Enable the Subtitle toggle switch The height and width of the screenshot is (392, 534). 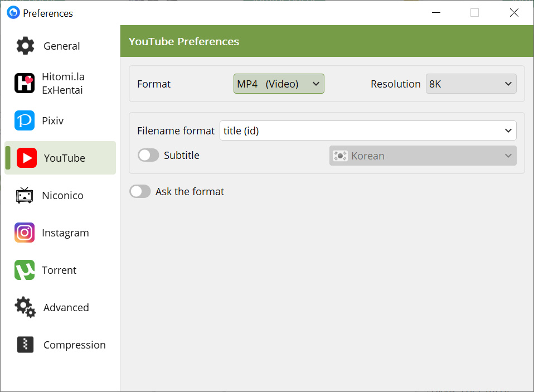(148, 156)
